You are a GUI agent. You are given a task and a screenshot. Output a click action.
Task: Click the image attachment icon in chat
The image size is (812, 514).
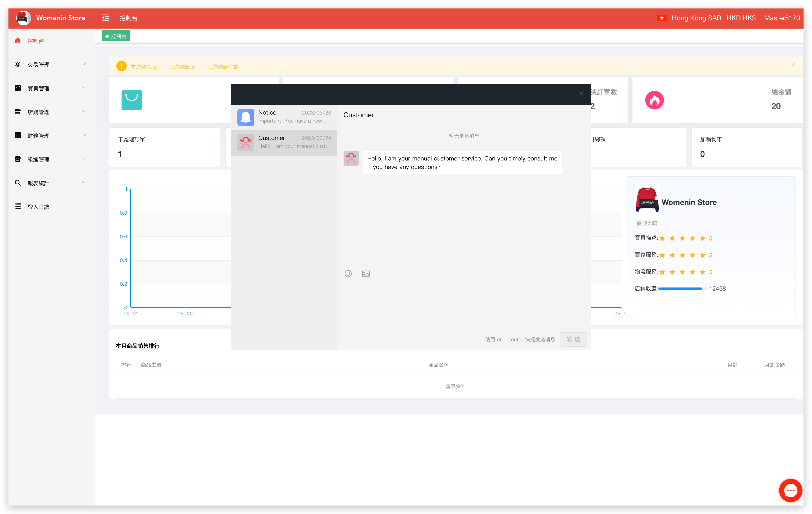pos(366,274)
